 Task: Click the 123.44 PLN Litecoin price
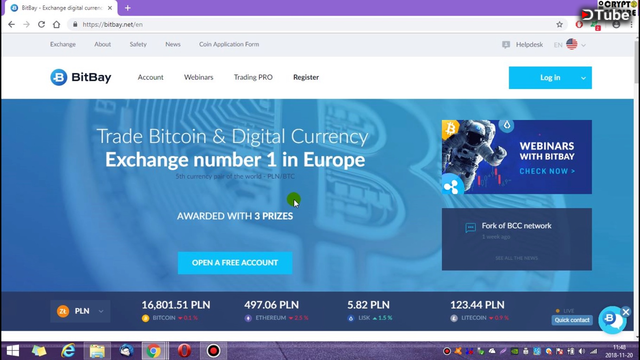click(477, 305)
